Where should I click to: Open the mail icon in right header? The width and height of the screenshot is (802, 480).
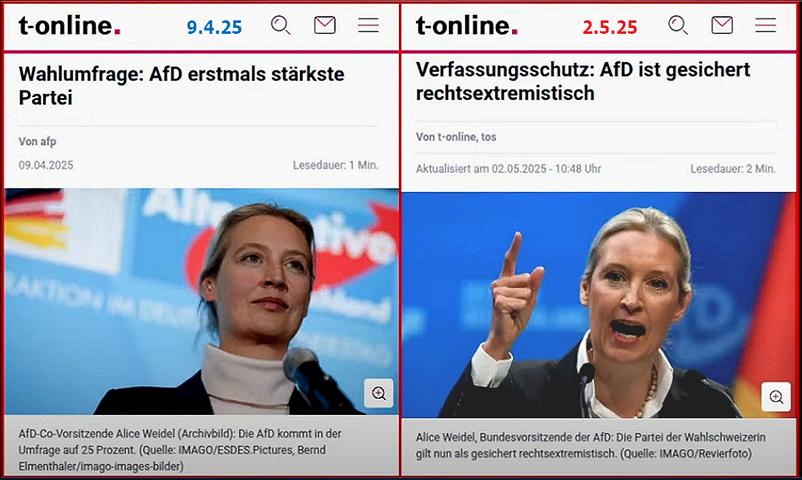point(722,25)
